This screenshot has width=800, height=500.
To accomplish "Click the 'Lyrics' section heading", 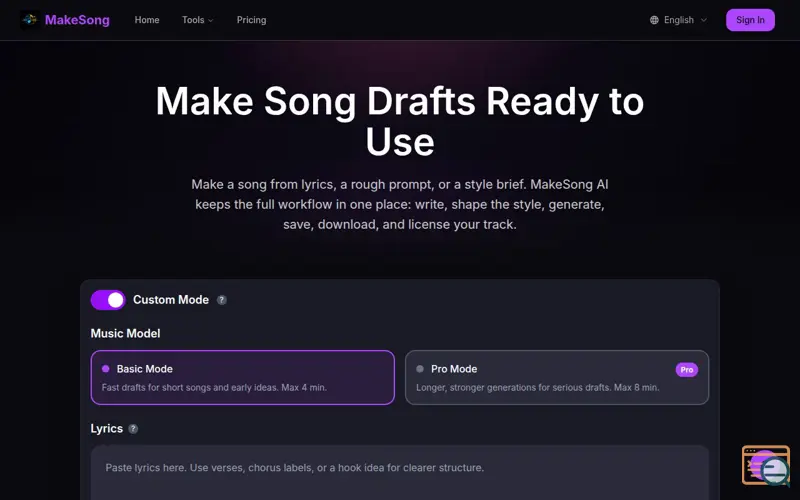I will click(x=107, y=429).
